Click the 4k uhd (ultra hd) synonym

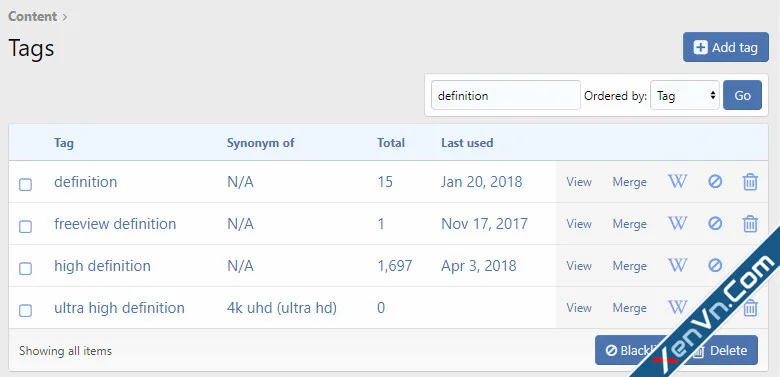(282, 308)
